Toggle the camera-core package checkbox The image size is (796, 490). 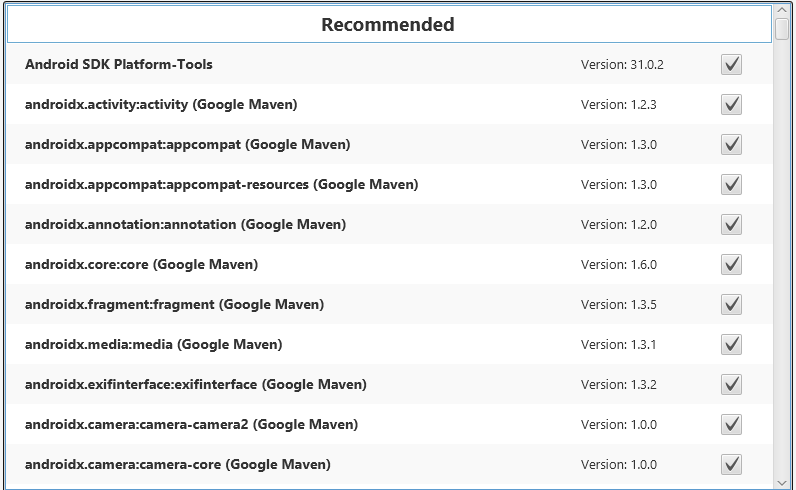(x=731, y=465)
